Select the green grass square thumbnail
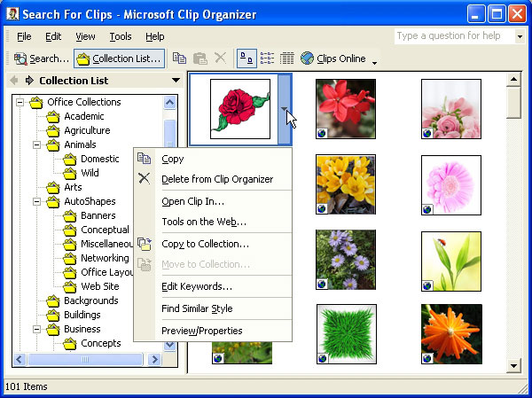This screenshot has height=398, width=532. coord(347,334)
